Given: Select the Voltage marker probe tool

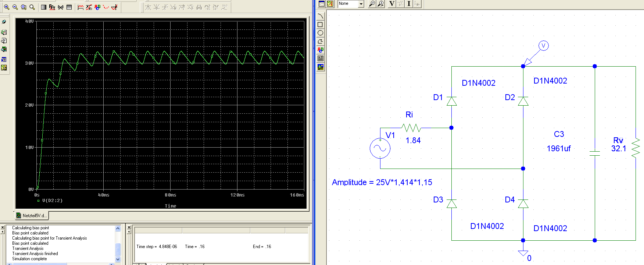Looking at the screenshot, I should (372, 4).
